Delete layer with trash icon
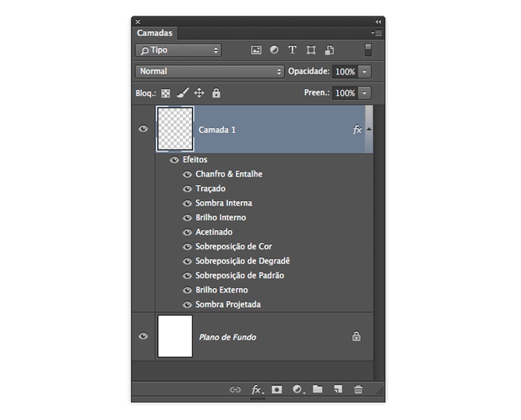The width and height of the screenshot is (521, 420). point(358,389)
